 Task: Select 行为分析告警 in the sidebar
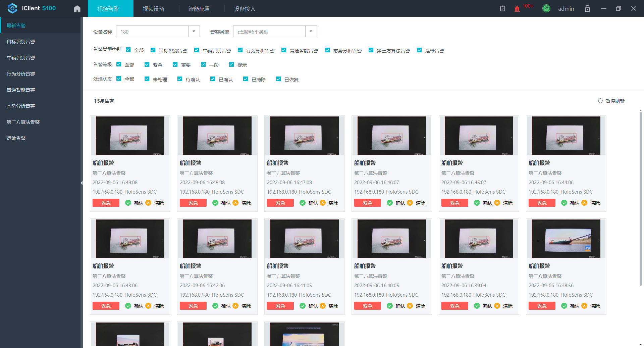21,74
